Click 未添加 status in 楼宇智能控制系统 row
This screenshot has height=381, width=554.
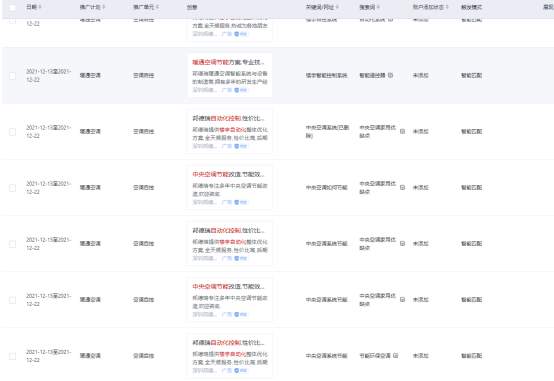coord(421,75)
